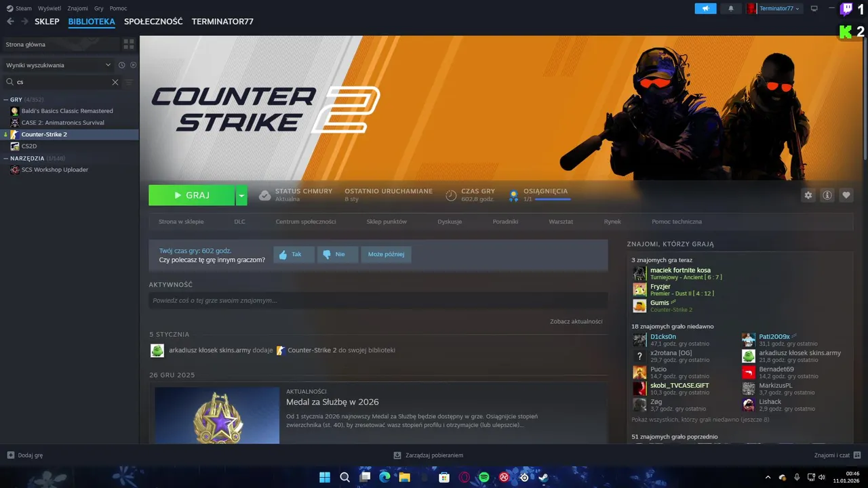Open notifications bell
Viewport: 868px width, 488px height.
730,8
